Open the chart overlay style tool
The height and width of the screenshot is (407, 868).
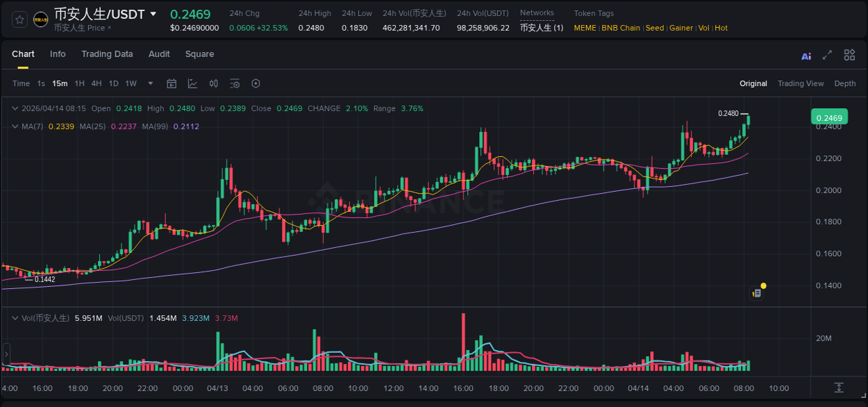click(x=193, y=83)
